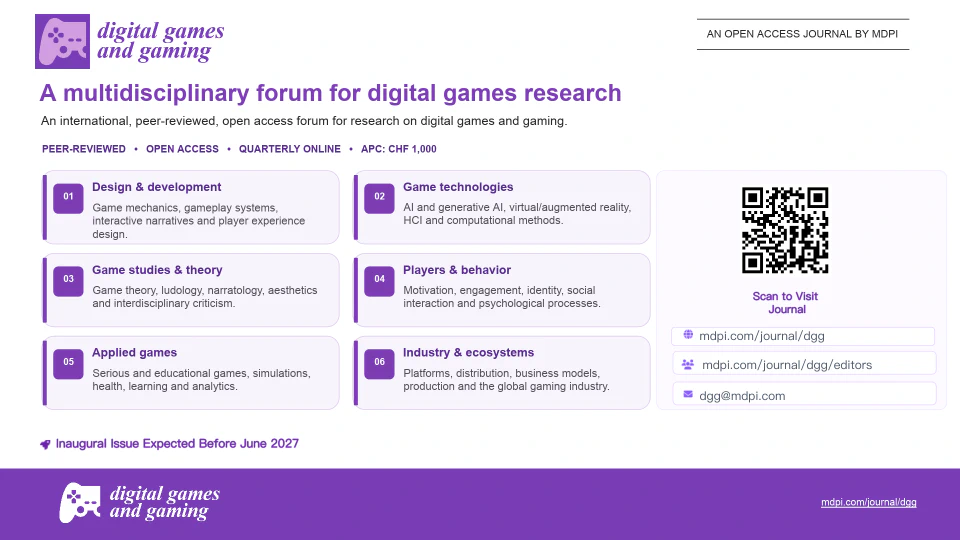
Task: Click the 03 number badge
Action: coord(68,280)
